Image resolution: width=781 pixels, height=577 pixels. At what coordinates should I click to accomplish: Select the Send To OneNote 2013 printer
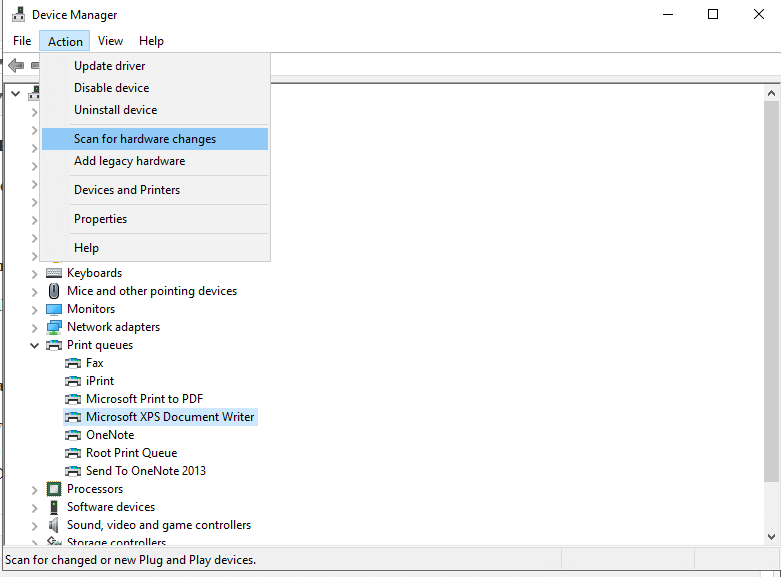click(146, 471)
